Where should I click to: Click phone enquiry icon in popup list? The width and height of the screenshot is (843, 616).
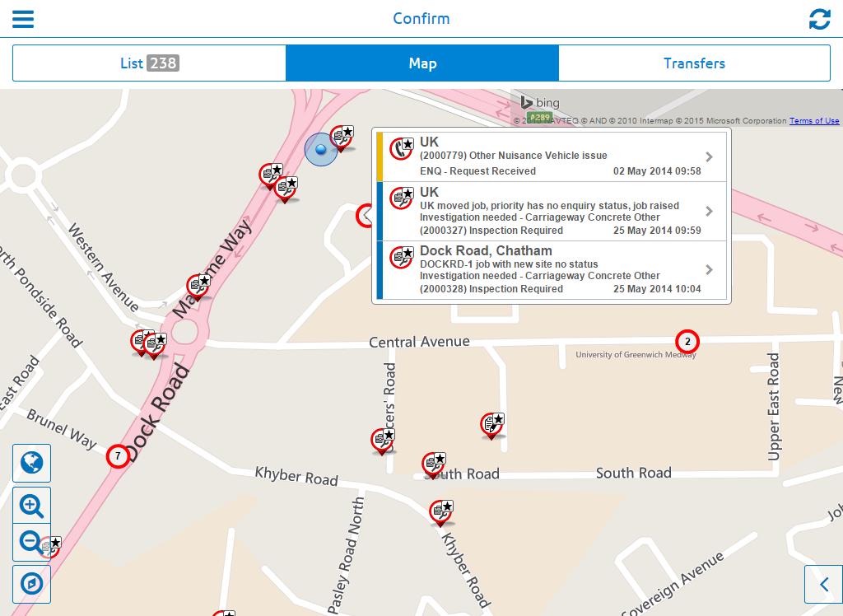tap(401, 148)
